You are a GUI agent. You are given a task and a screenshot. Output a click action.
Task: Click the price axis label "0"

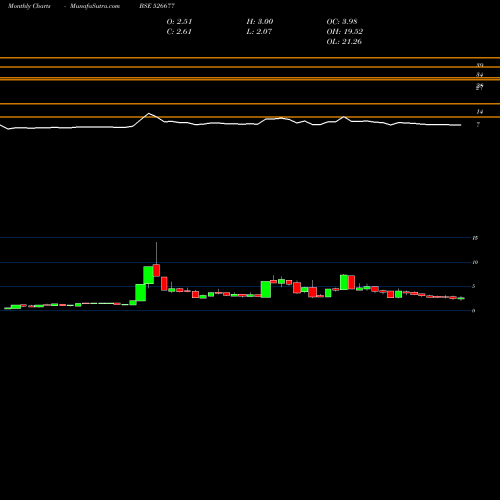tap(474, 311)
